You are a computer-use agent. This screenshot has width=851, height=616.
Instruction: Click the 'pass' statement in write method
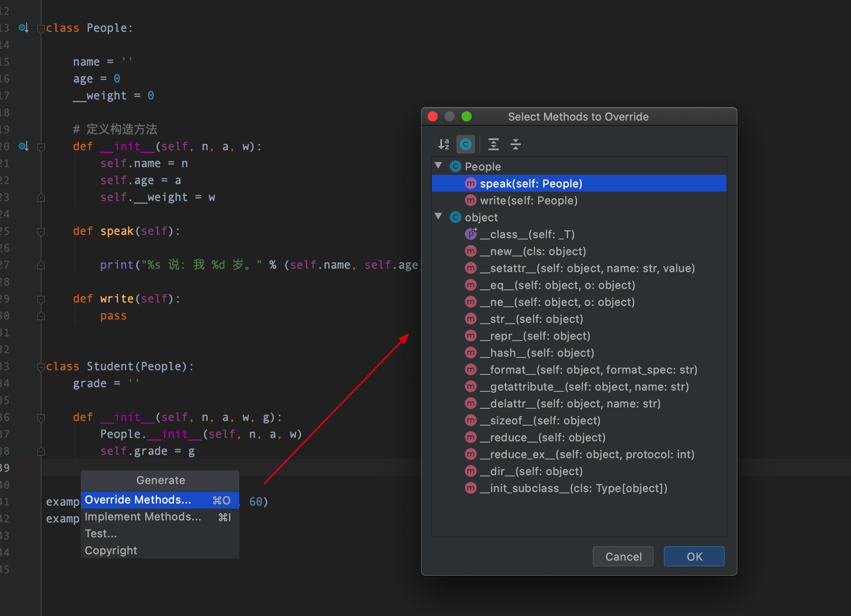113,316
